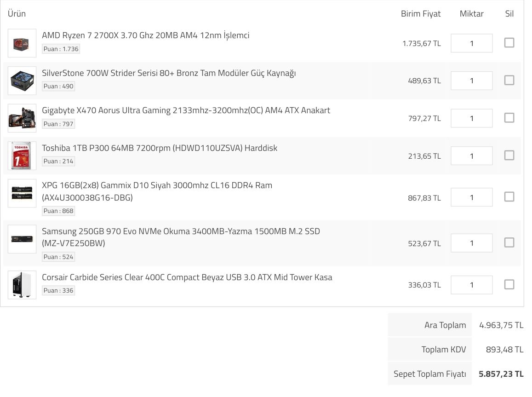Click the quantity input for AMD Ryzen processor

click(x=472, y=43)
